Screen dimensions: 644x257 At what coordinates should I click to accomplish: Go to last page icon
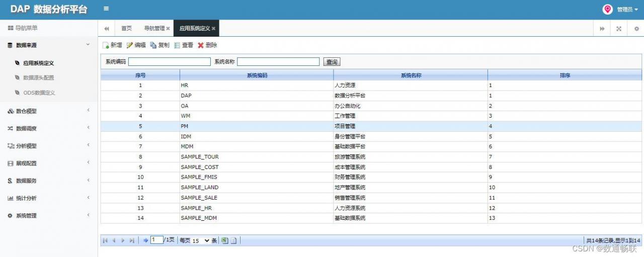(132, 240)
